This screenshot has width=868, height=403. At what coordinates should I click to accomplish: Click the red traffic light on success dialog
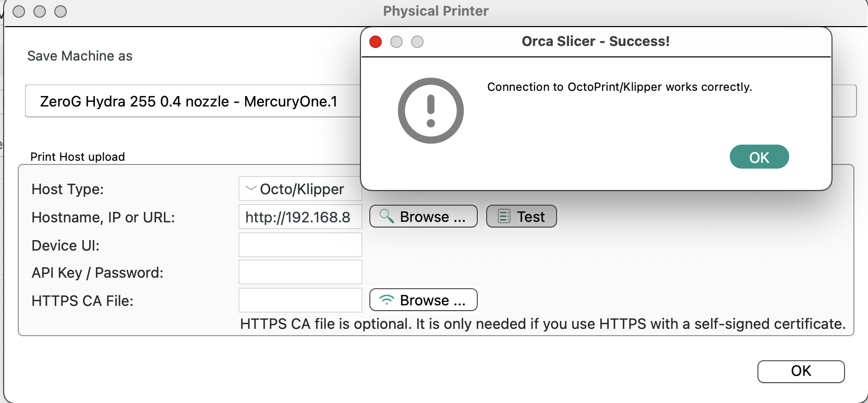point(375,42)
